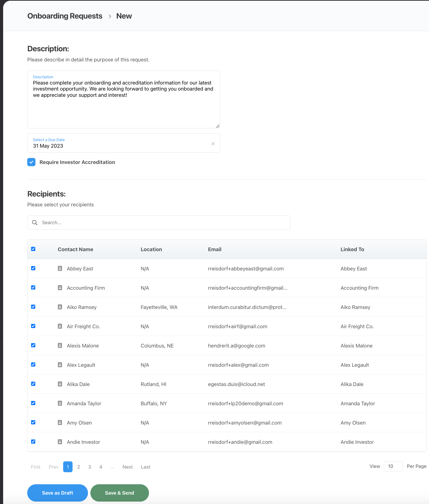Select the New breadcrumb item
429x504 pixels.
pos(124,16)
